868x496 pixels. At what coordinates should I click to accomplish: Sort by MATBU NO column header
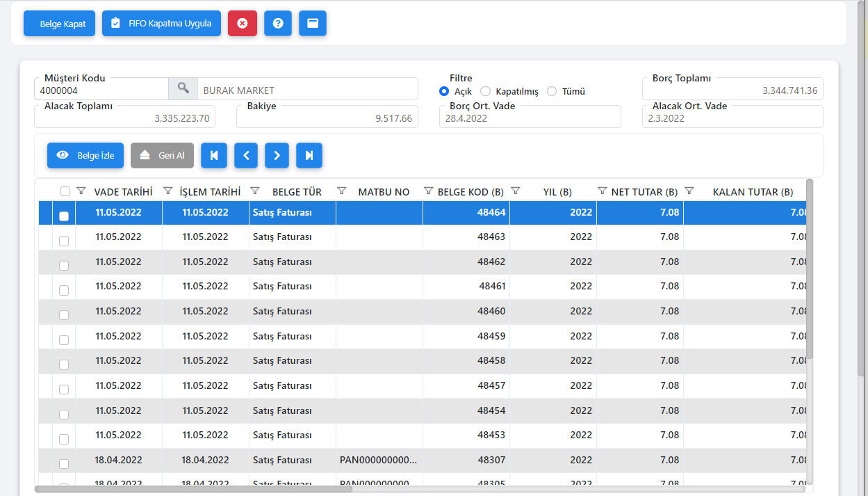point(384,192)
